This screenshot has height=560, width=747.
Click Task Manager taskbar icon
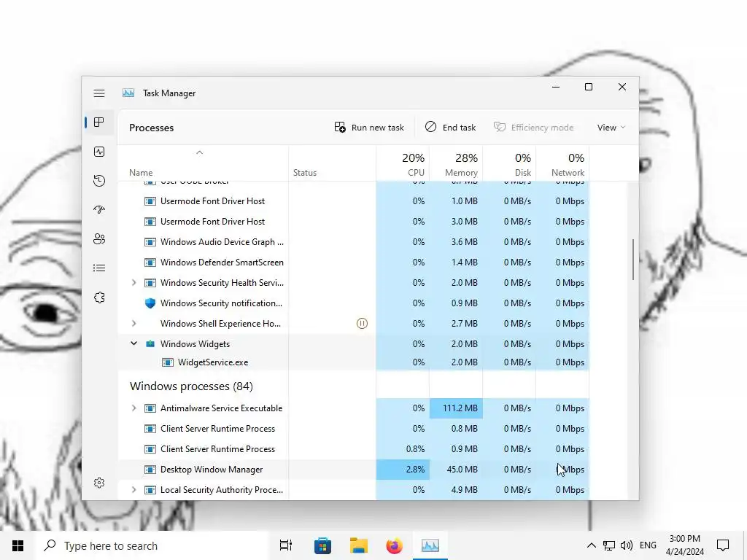tap(430, 545)
